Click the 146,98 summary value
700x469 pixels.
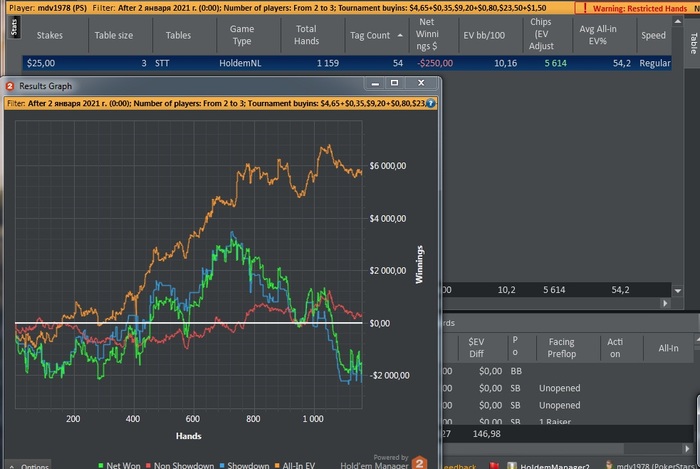486,433
